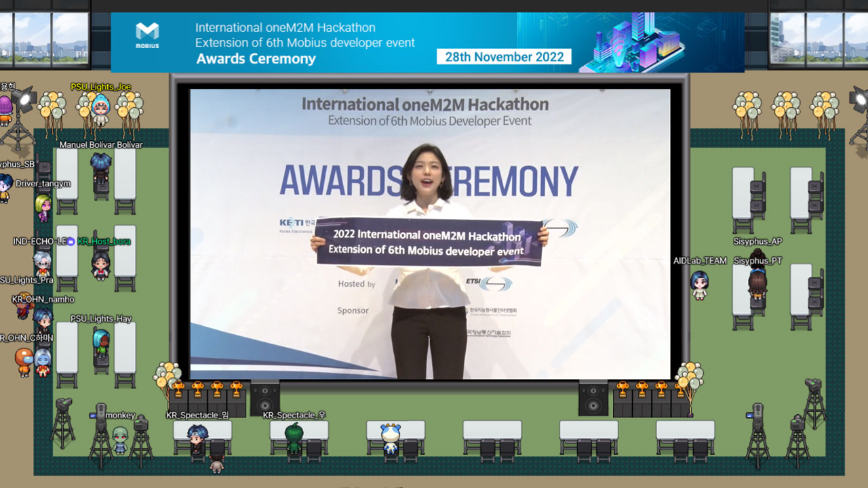Click the 'Sisyphus_PT' name label
The height and width of the screenshot is (488, 868).
click(757, 261)
